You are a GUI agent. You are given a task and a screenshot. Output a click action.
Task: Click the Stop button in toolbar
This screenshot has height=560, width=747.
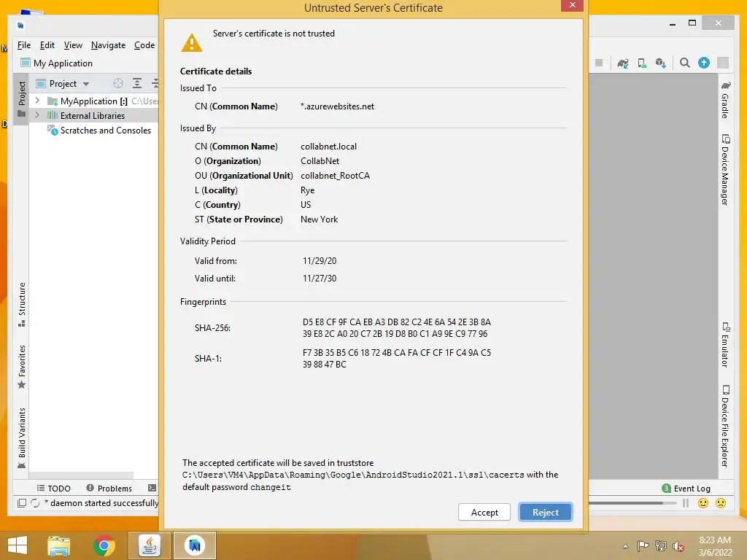(x=599, y=63)
